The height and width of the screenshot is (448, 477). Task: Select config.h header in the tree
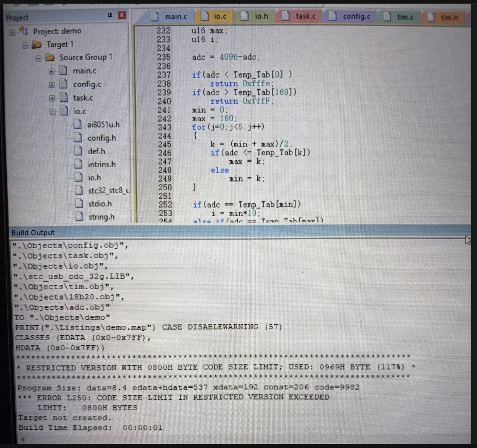pyautogui.click(x=102, y=138)
